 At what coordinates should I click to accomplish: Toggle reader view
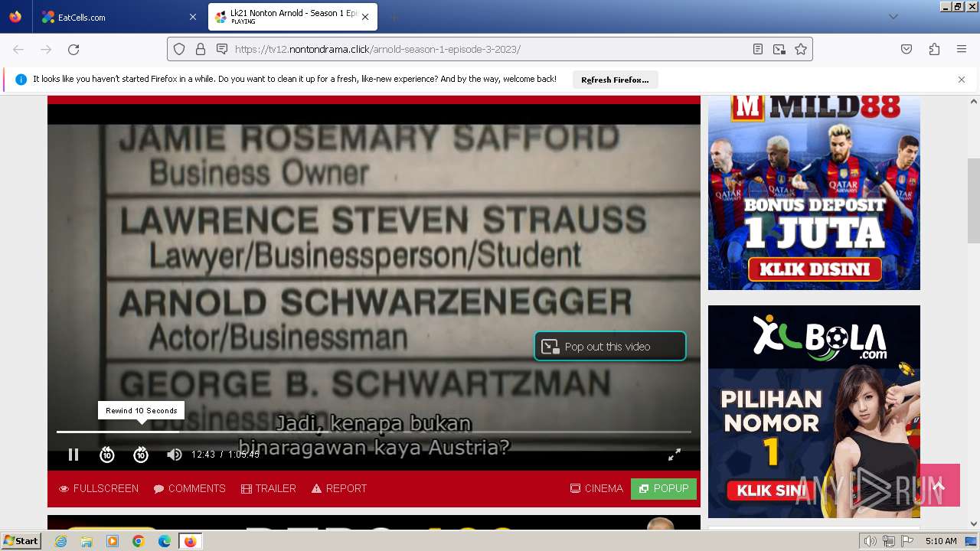pos(758,49)
